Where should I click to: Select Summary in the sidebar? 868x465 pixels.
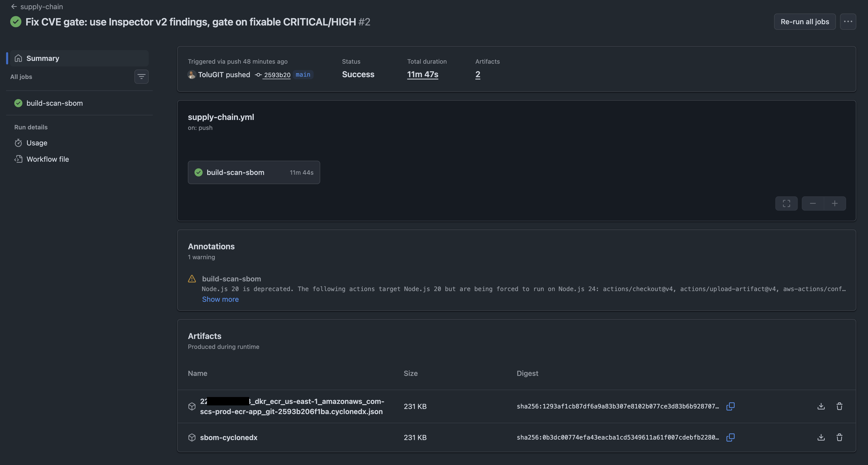tap(79, 58)
